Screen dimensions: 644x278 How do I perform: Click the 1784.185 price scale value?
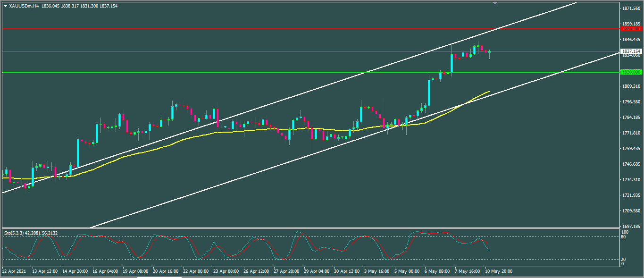630,118
